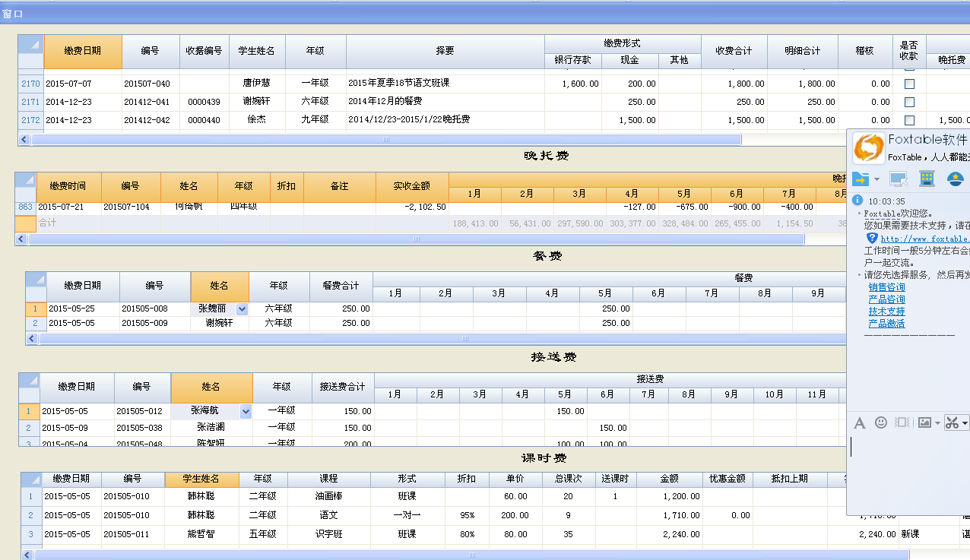
Task: Select row header 2171 in top table
Action: click(x=30, y=102)
